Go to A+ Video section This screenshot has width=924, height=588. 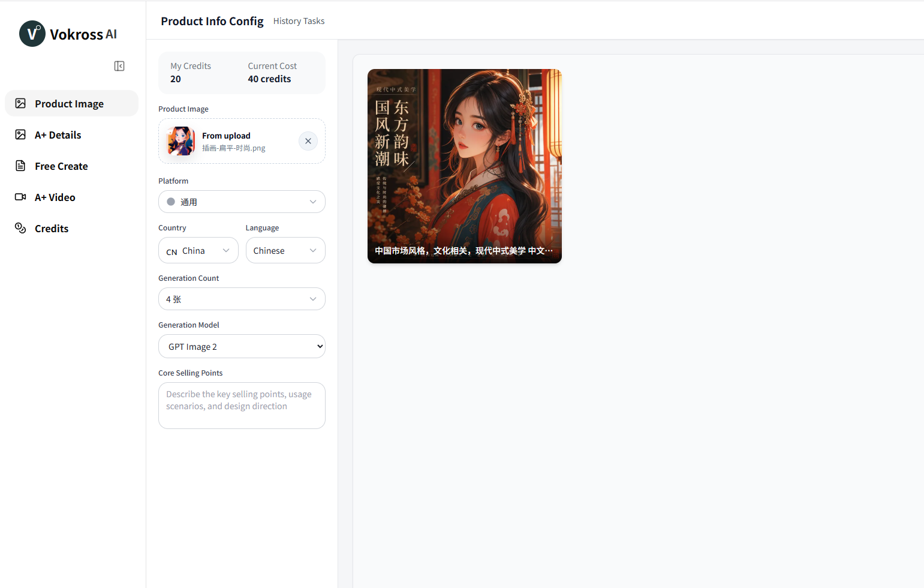tap(71, 197)
